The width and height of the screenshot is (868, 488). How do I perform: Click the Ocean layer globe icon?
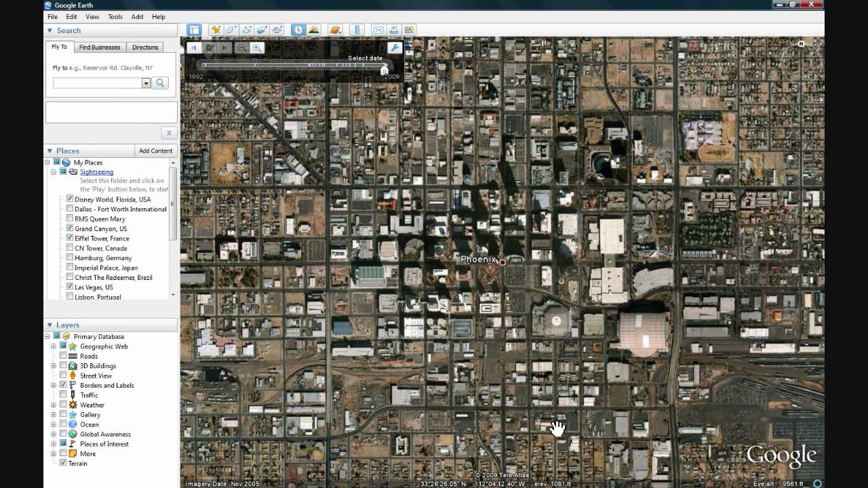73,424
